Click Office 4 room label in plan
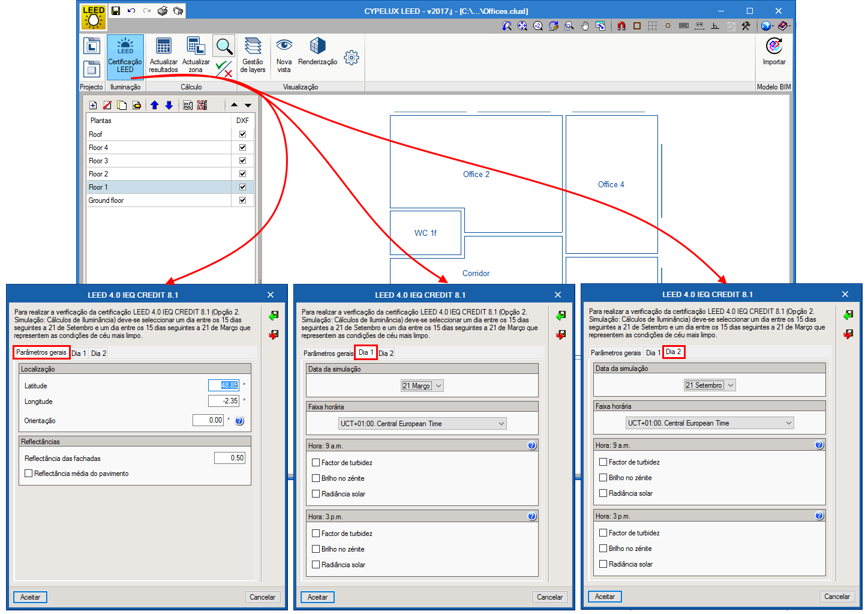The width and height of the screenshot is (868, 614). coord(611,184)
